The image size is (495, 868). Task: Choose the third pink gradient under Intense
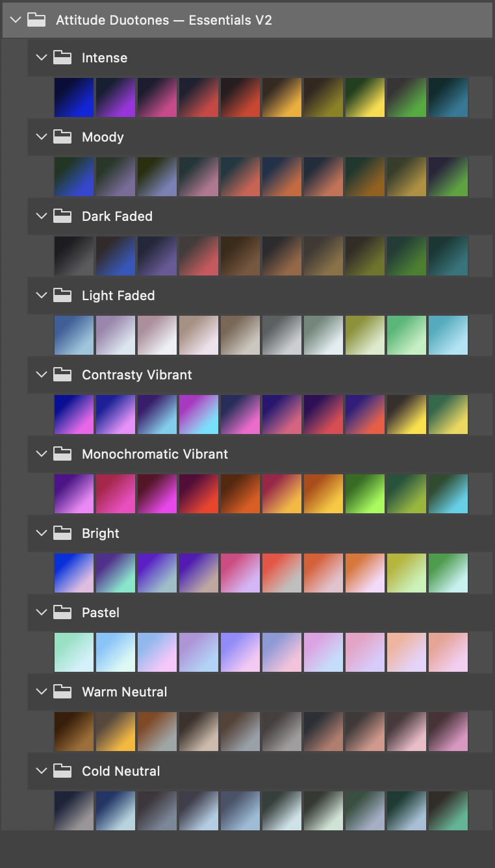tap(157, 97)
